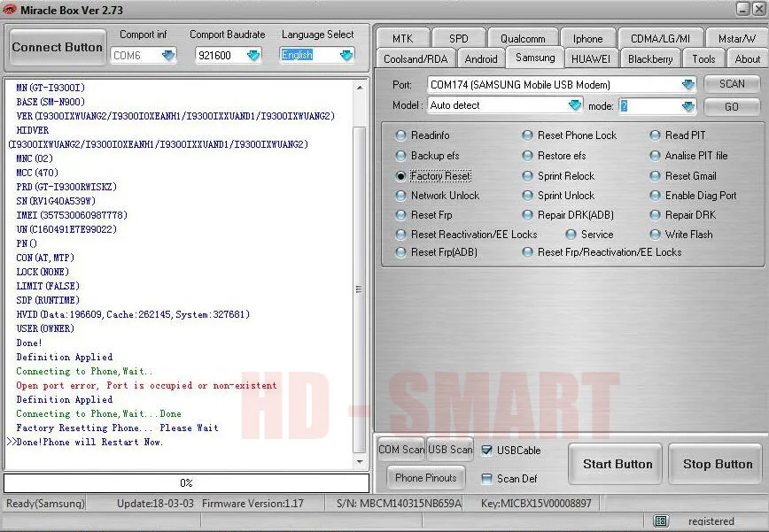Toggle the USBCable checkbox
Screen dimensions: 769x532
coord(486,451)
